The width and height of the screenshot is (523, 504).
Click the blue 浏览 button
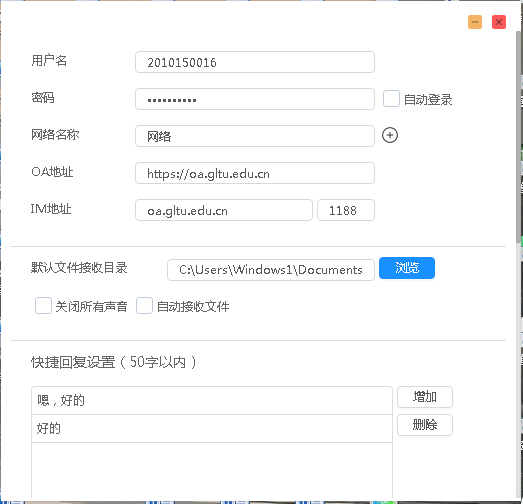point(407,268)
